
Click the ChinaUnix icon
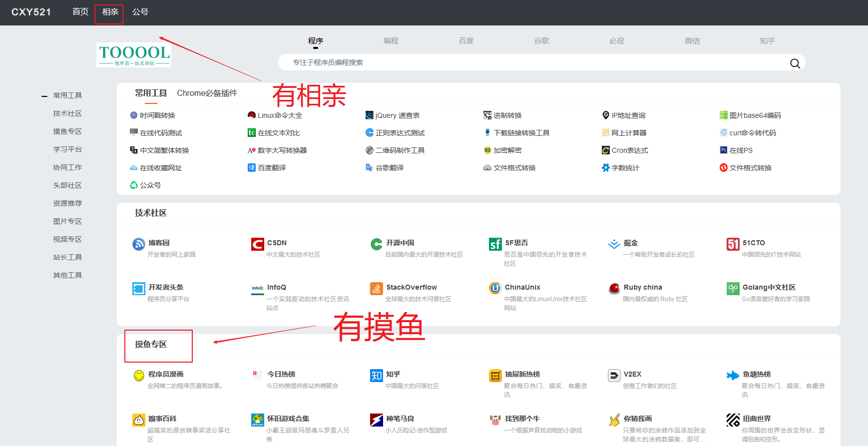495,288
